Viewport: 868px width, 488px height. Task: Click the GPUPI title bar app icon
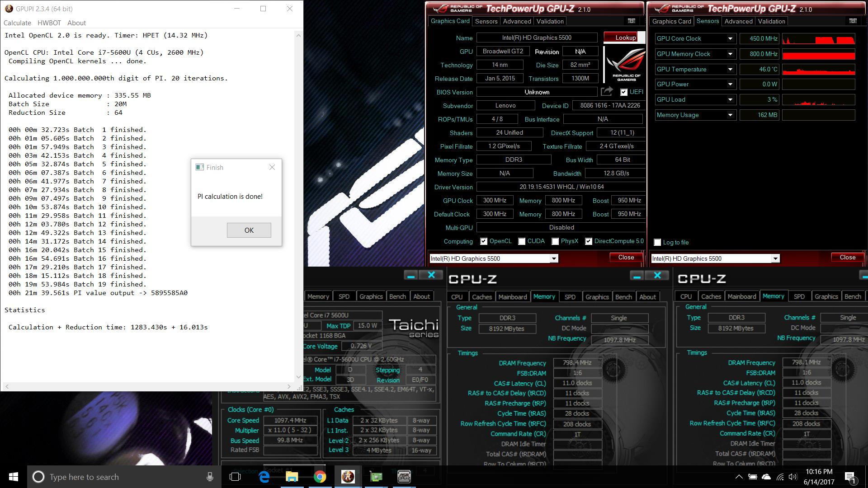pos(9,9)
